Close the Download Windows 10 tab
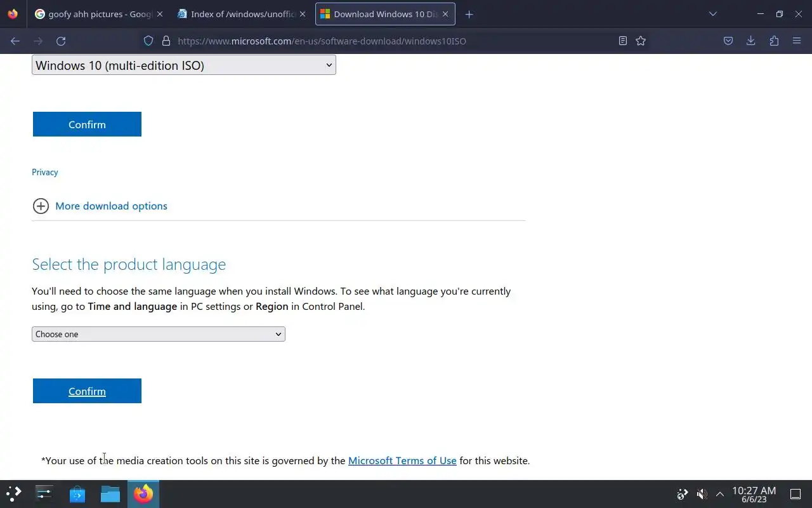The width and height of the screenshot is (812, 508). click(445, 14)
